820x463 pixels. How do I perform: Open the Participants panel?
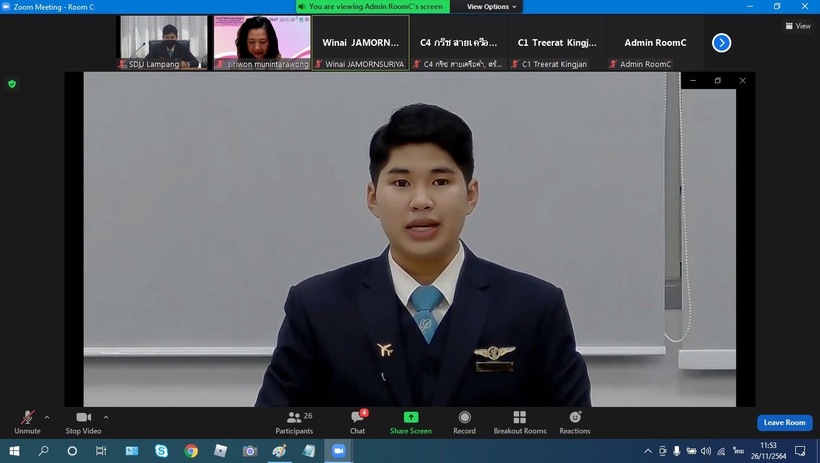point(294,421)
